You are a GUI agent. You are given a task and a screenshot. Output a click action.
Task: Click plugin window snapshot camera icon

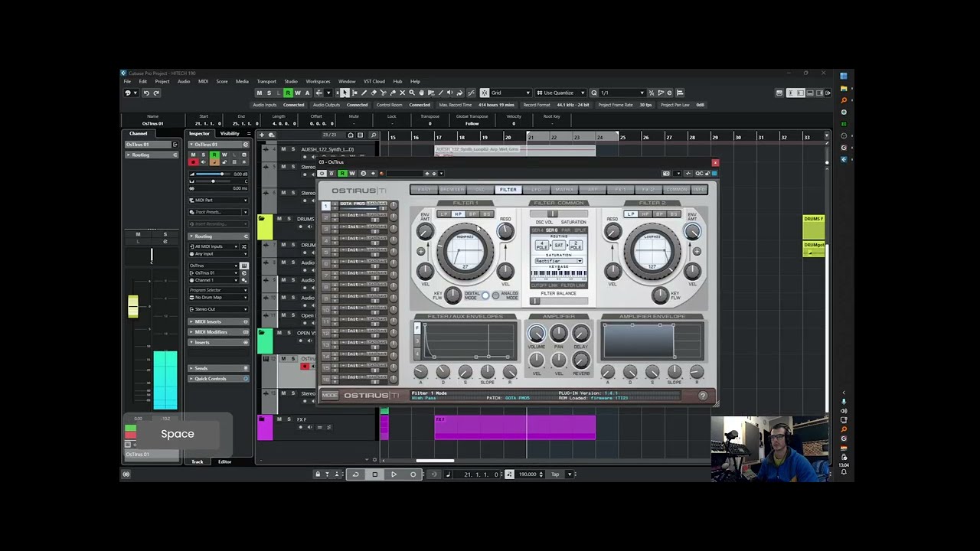pyautogui.click(x=666, y=174)
